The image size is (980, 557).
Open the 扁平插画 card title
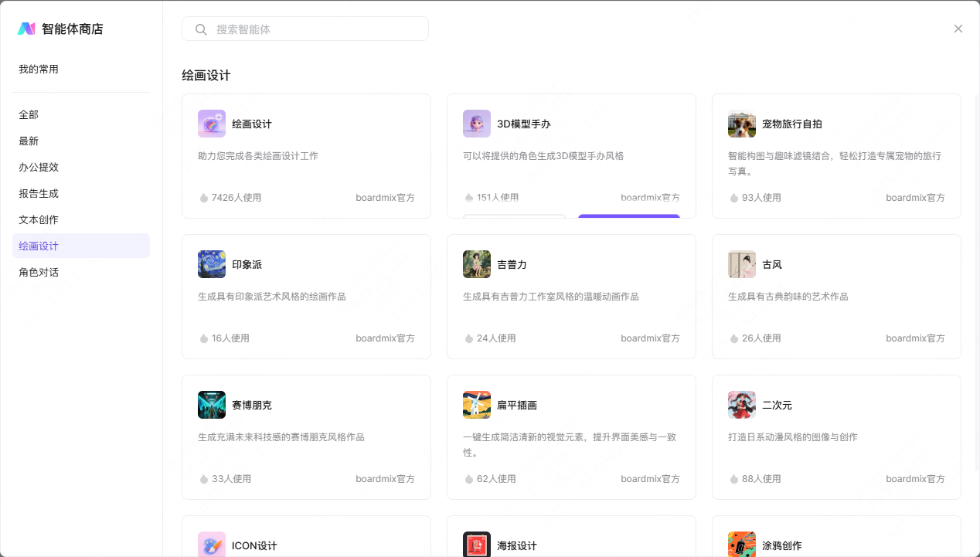tap(517, 405)
